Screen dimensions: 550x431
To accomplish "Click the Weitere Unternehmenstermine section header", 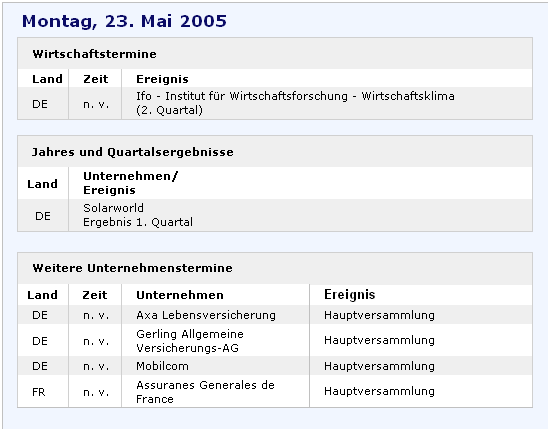I will coord(132,268).
